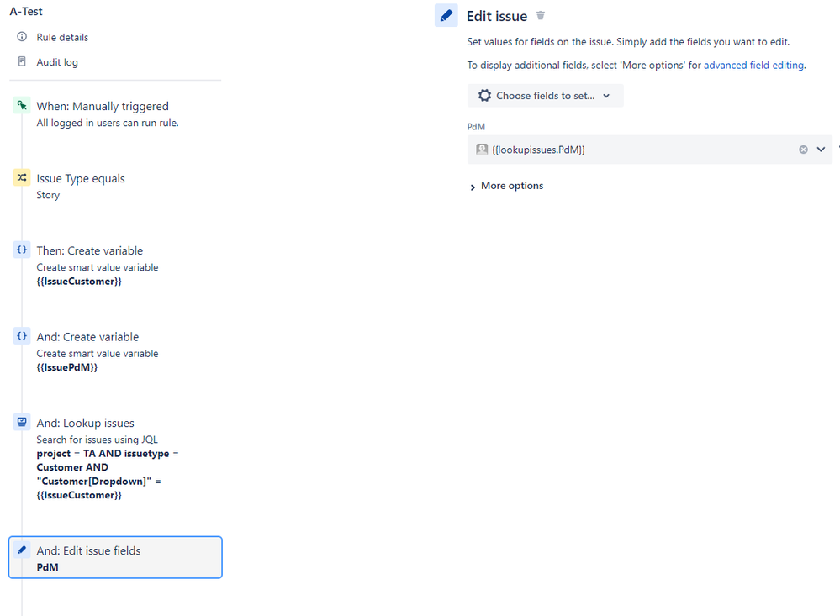
Task: Click the pencil icon on Edit issue fields
Action: (21, 550)
